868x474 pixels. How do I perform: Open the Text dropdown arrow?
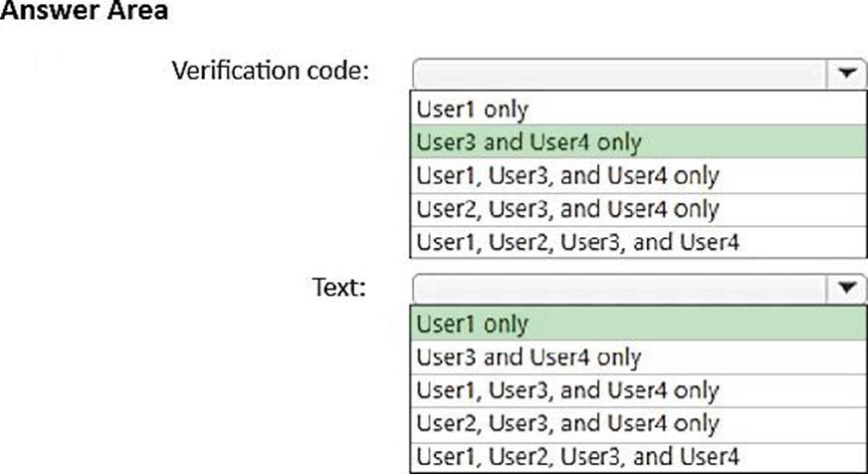pyautogui.click(x=847, y=288)
